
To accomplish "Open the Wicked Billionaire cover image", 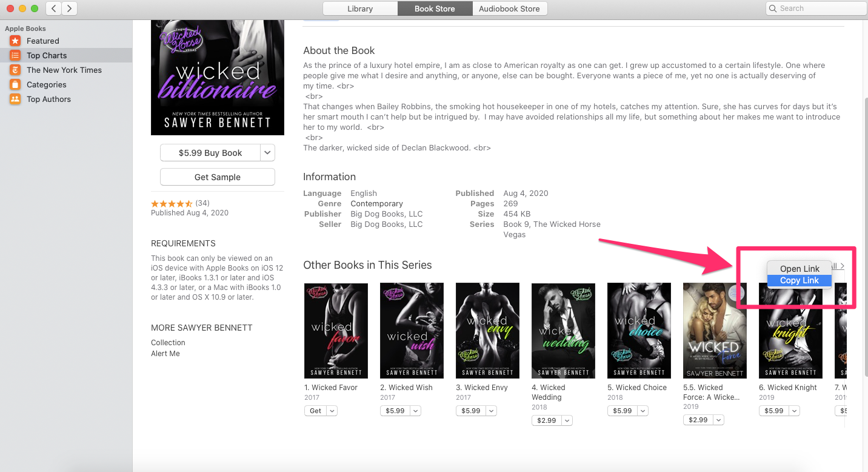I will click(218, 78).
